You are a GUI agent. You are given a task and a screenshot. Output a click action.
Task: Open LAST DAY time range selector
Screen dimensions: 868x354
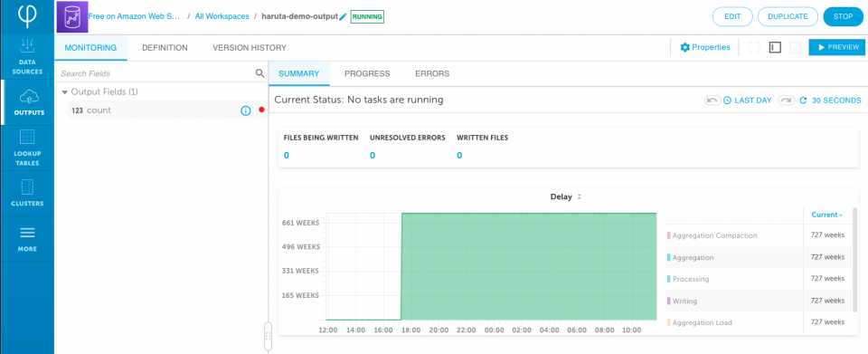pyautogui.click(x=748, y=100)
